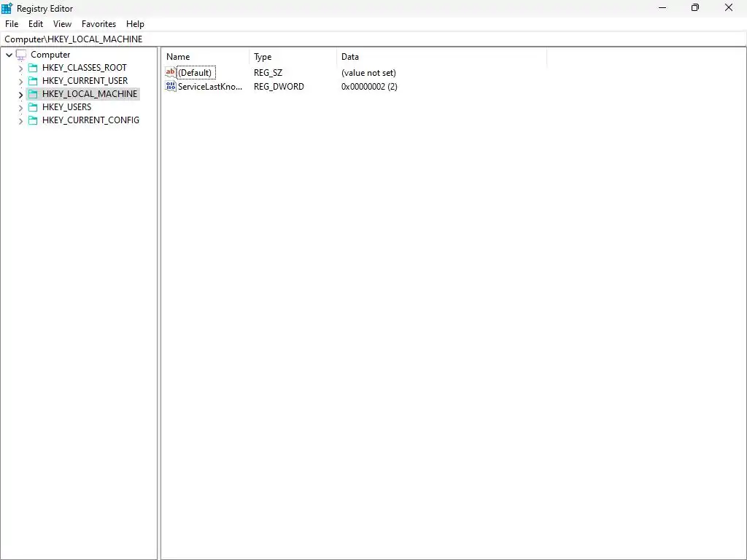Expand the HKEY_CLASSES_ROOT key
This screenshot has height=560, width=747.
pos(20,69)
